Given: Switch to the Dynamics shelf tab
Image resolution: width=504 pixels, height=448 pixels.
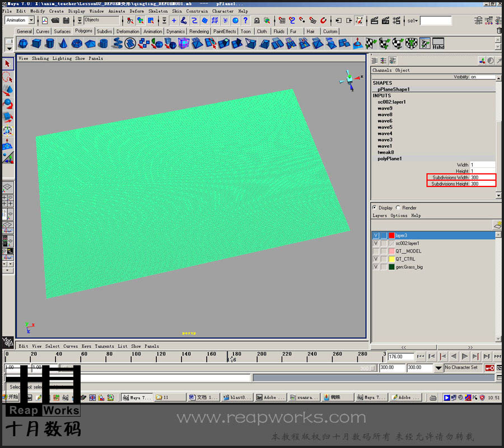Looking at the screenshot, I should click(x=175, y=31).
